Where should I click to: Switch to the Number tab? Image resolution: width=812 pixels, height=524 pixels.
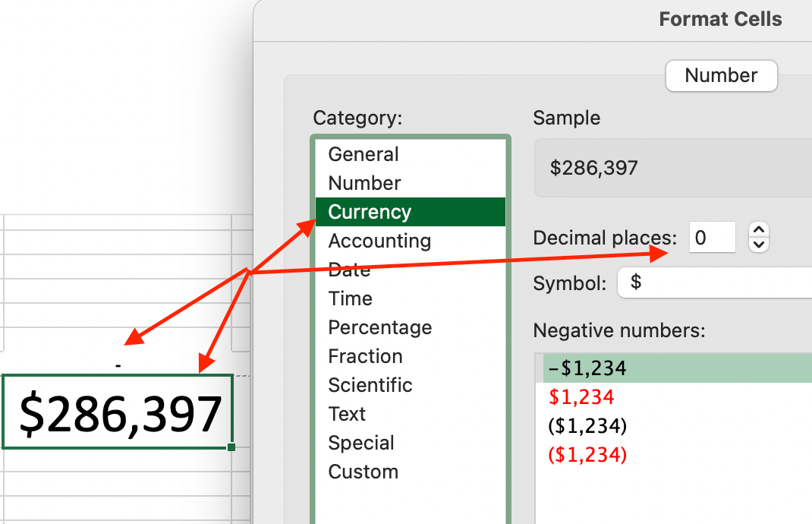(721, 75)
